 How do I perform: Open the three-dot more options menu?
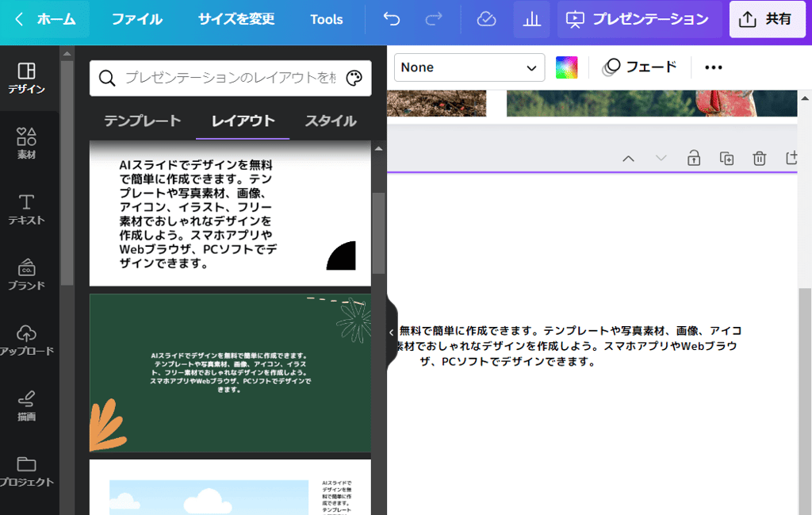713,67
